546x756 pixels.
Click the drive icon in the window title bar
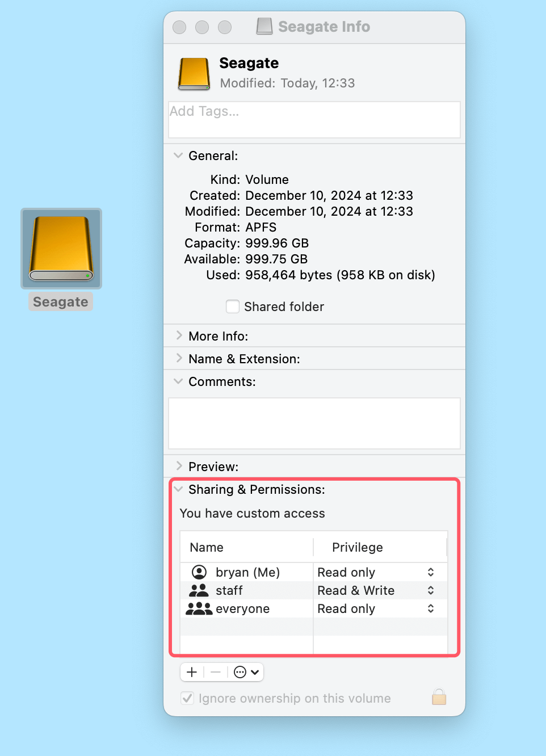[x=263, y=26]
